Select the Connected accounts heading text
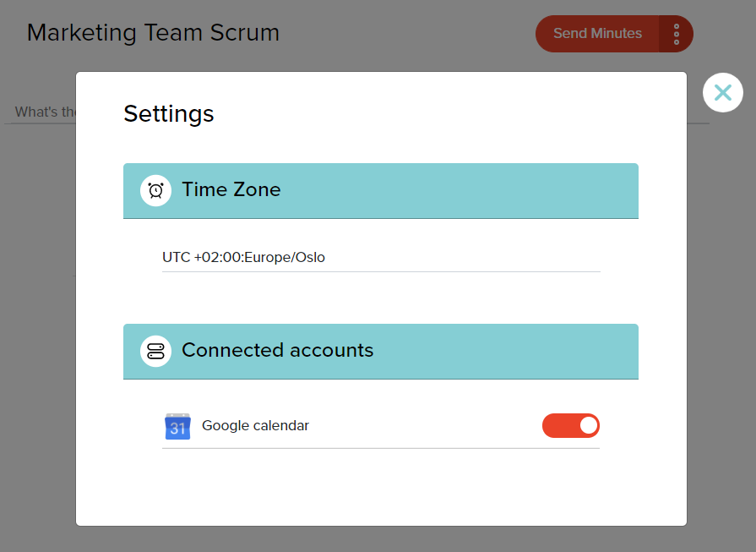Screen dimensions: 756x552 tap(277, 350)
